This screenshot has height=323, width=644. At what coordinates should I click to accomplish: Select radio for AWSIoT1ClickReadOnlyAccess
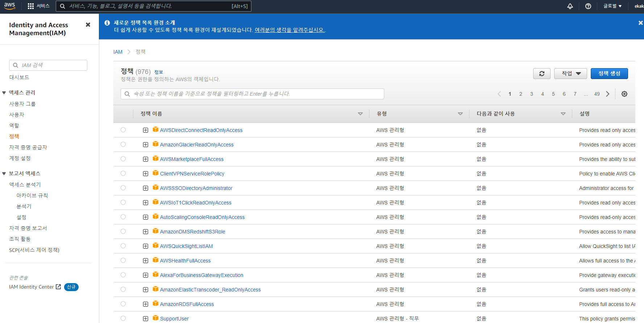[x=123, y=202]
